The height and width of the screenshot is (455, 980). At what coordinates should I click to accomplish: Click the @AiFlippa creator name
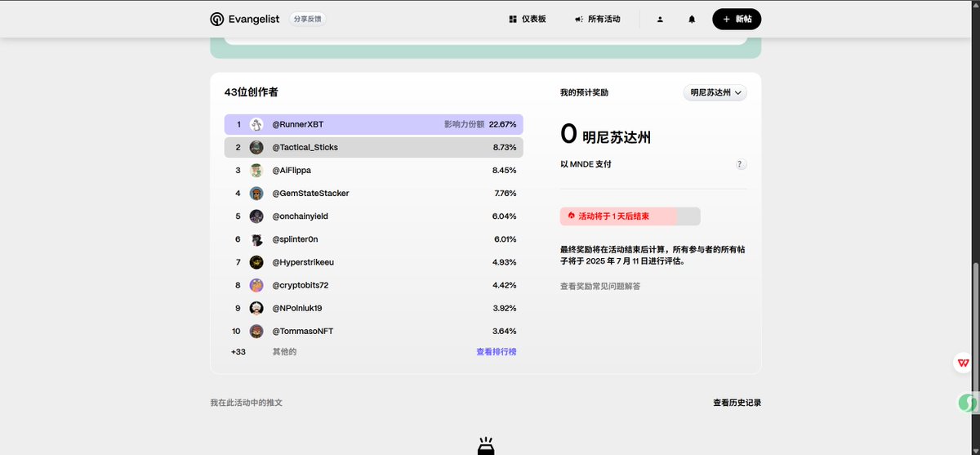[x=292, y=170]
